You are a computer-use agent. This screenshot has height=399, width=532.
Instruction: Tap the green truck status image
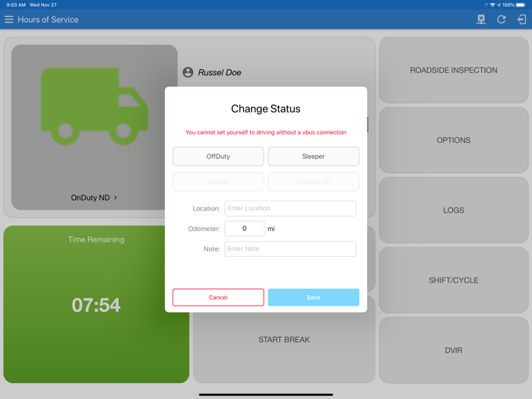94,107
